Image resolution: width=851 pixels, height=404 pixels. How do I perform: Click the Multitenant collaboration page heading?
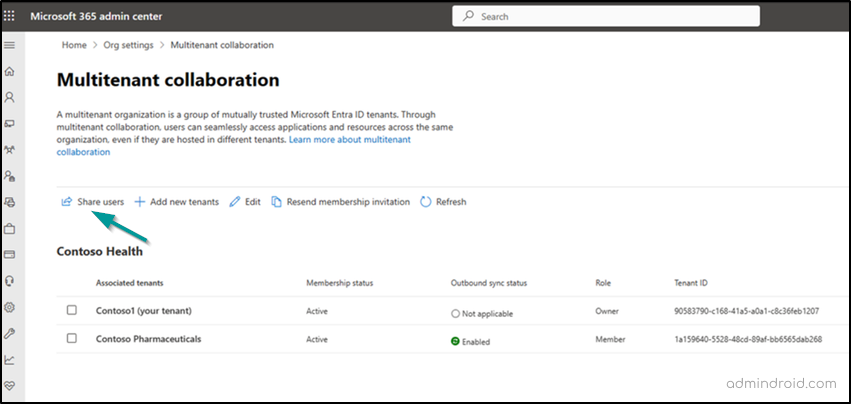click(168, 80)
